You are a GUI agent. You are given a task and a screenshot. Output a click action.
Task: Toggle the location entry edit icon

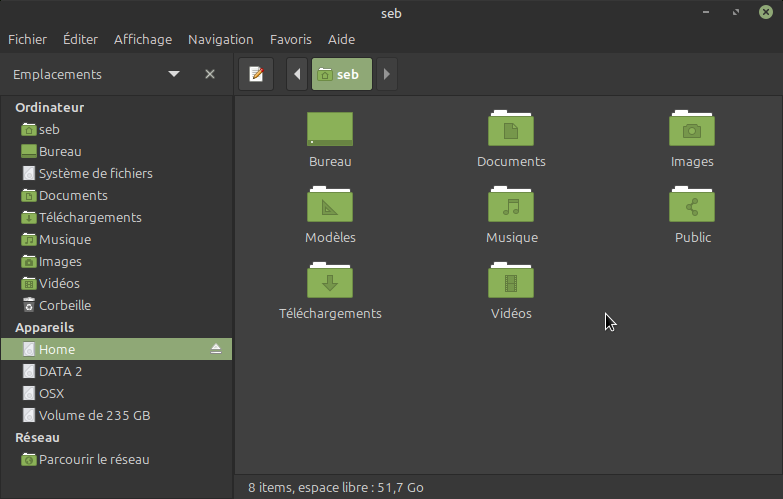click(256, 74)
